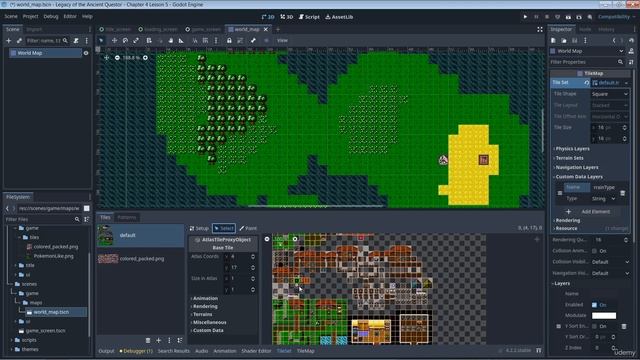Viewport: 640px width, 360px height.
Task: Add a new TileSet atlas source
Action: coord(158,340)
